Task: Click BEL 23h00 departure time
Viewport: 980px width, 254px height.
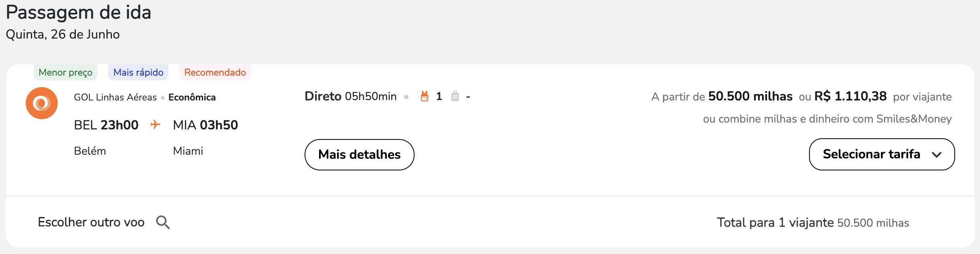Action: 106,125
